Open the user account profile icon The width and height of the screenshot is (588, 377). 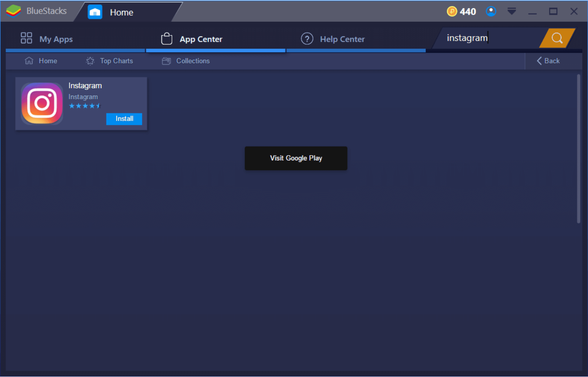point(491,11)
